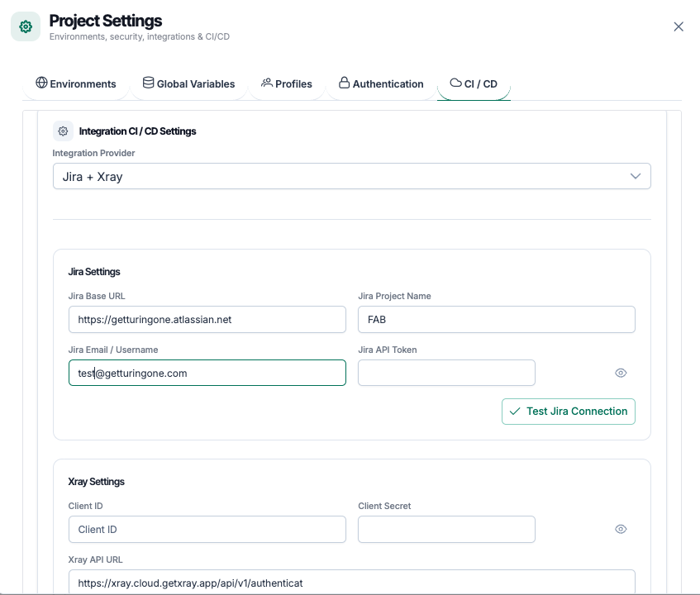Click the checkmark icon in Test Jira Connection
This screenshot has width=700, height=595.
point(515,411)
